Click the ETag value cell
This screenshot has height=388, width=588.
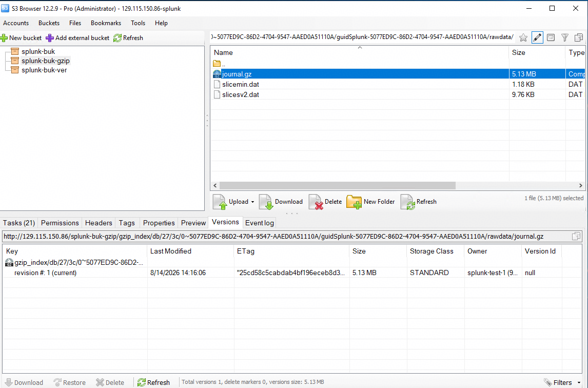[290, 273]
